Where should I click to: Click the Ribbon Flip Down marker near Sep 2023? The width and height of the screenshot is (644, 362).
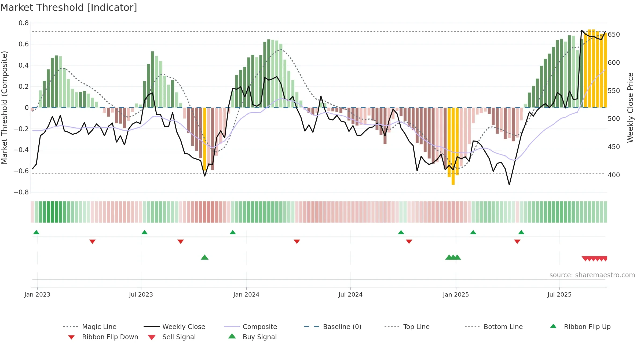(181, 242)
